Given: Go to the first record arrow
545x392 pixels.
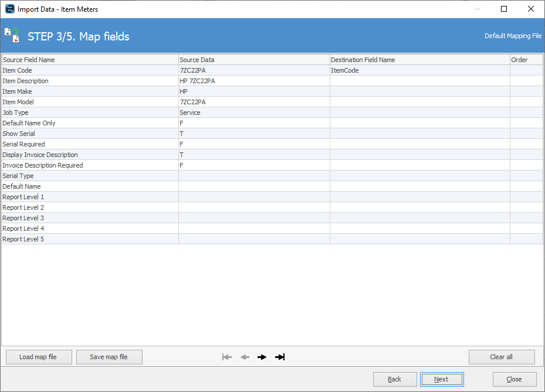Looking at the screenshot, I should 227,357.
